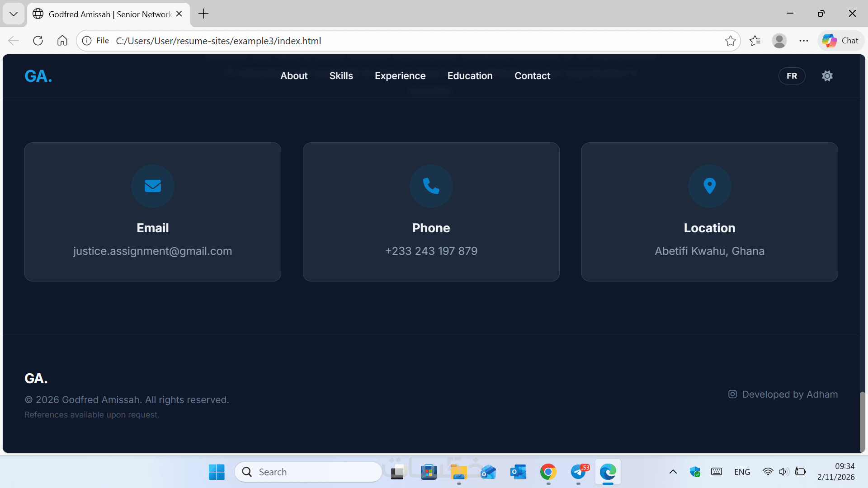Click the Developed by Adham link
Viewport: 868px width, 488px height.
(x=789, y=394)
